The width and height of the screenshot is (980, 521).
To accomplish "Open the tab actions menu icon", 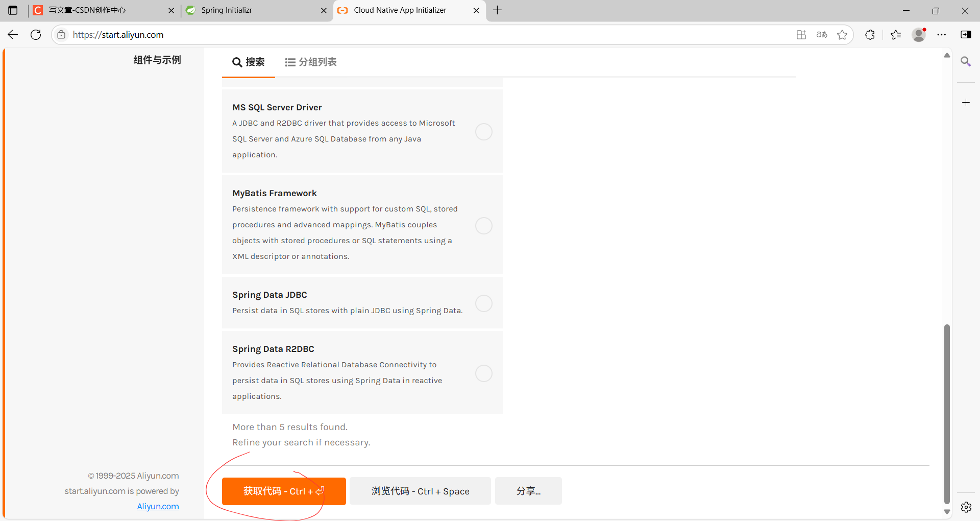I will 13,10.
